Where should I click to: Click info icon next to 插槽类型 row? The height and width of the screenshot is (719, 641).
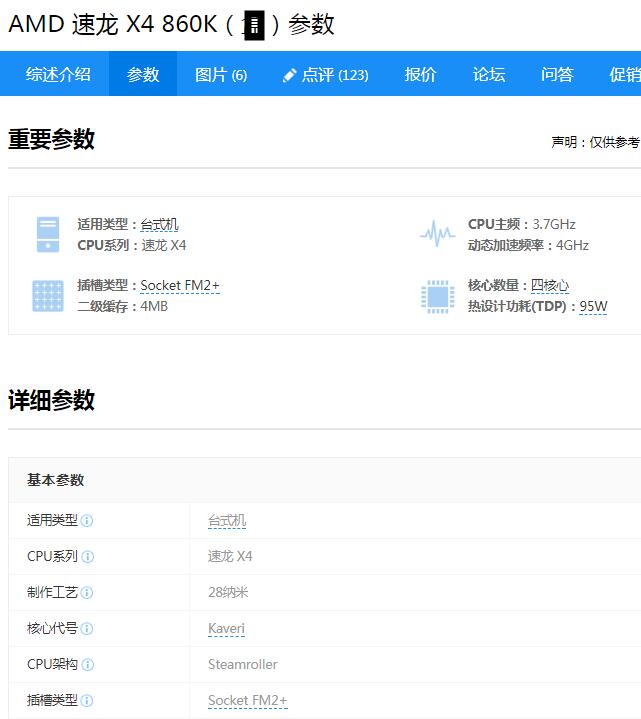click(x=87, y=701)
